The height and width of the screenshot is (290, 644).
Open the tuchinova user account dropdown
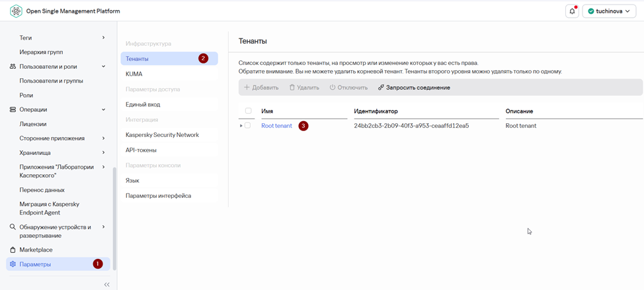click(609, 11)
